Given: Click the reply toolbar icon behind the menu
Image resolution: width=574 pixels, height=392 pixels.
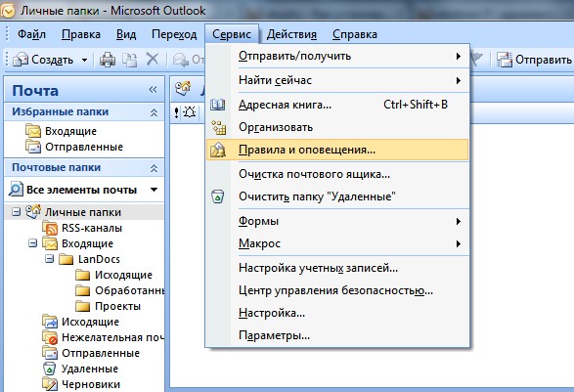Looking at the screenshot, I should click(181, 60).
